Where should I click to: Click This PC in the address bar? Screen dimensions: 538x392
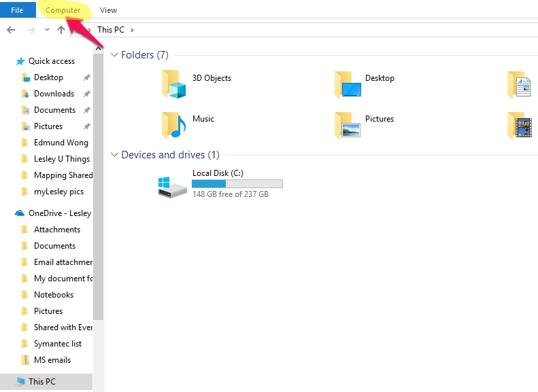coord(110,30)
